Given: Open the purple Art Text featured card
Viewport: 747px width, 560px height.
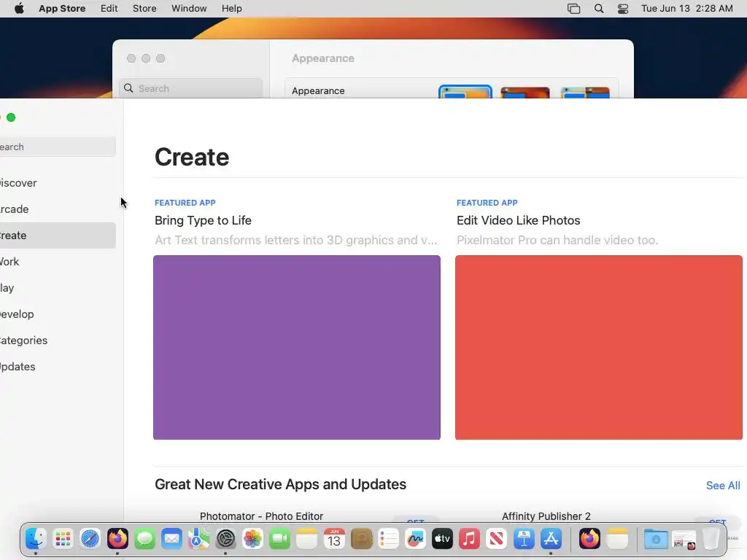Looking at the screenshot, I should pyautogui.click(x=297, y=347).
